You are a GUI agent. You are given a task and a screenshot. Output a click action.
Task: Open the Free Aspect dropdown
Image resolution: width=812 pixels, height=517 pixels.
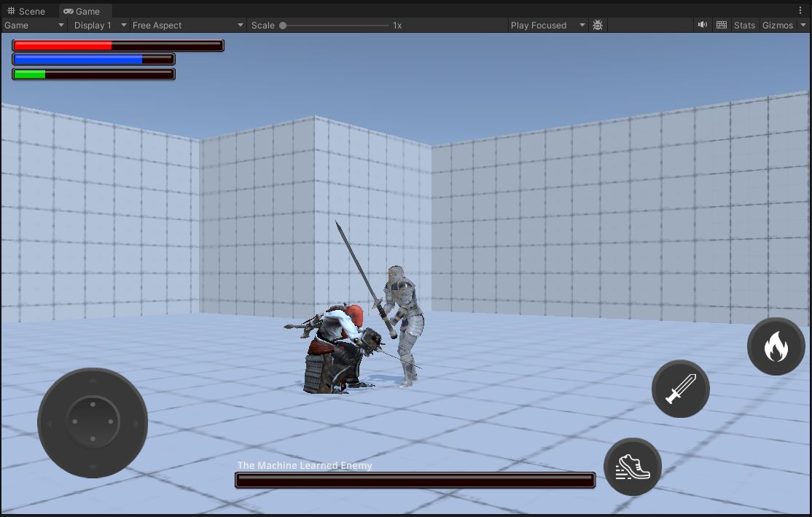pyautogui.click(x=187, y=25)
